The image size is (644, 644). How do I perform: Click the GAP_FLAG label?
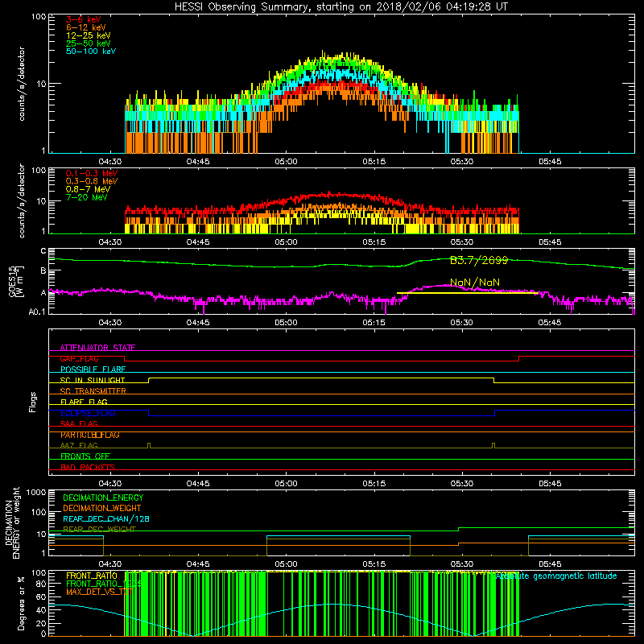point(79,358)
